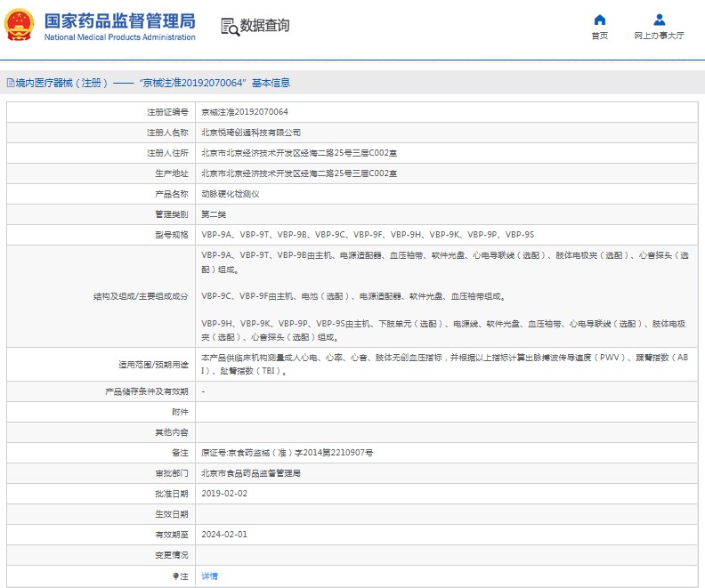Click breadcrumb 境内医疗器械（注册）
The height and width of the screenshot is (588, 705).
(x=62, y=83)
